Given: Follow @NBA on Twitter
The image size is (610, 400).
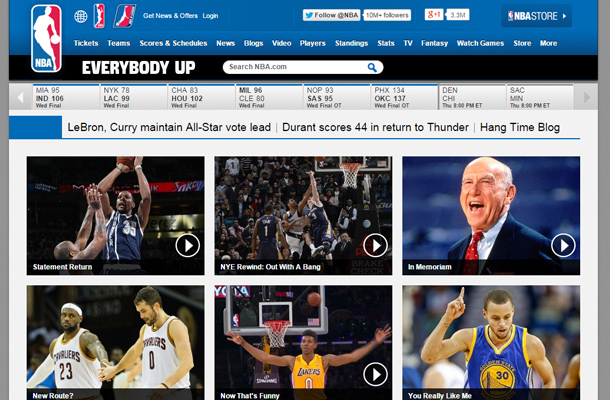Looking at the screenshot, I should (330, 15).
